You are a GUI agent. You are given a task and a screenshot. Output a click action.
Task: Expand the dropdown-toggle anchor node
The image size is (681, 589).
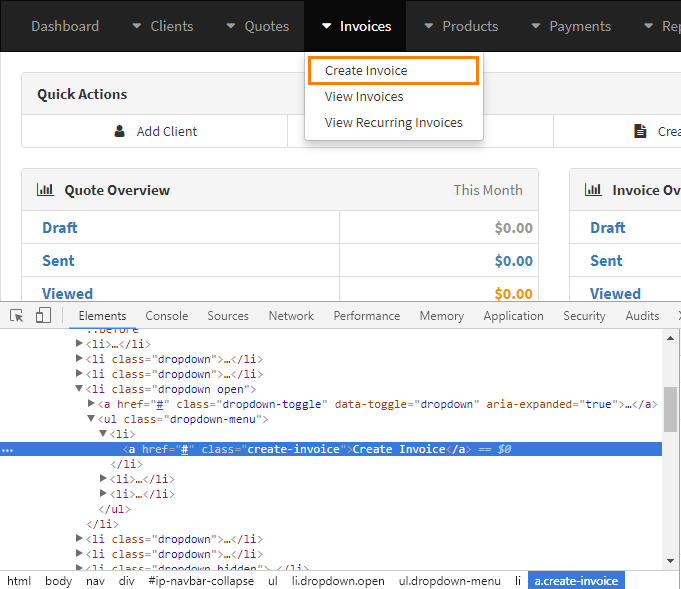point(91,403)
